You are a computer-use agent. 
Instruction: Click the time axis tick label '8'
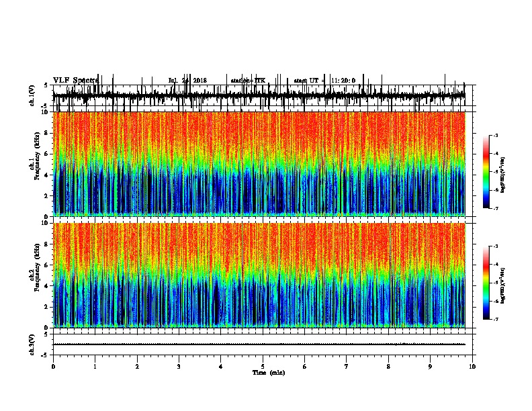[x=388, y=367]
